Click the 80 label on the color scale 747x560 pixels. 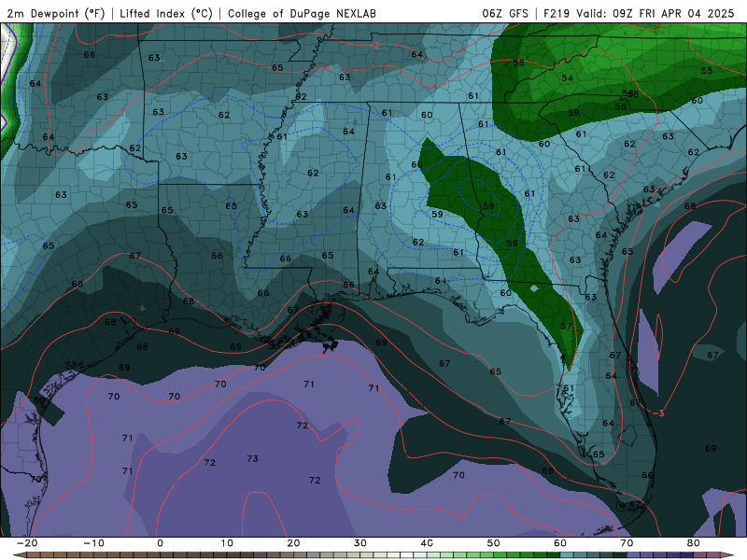click(x=694, y=543)
